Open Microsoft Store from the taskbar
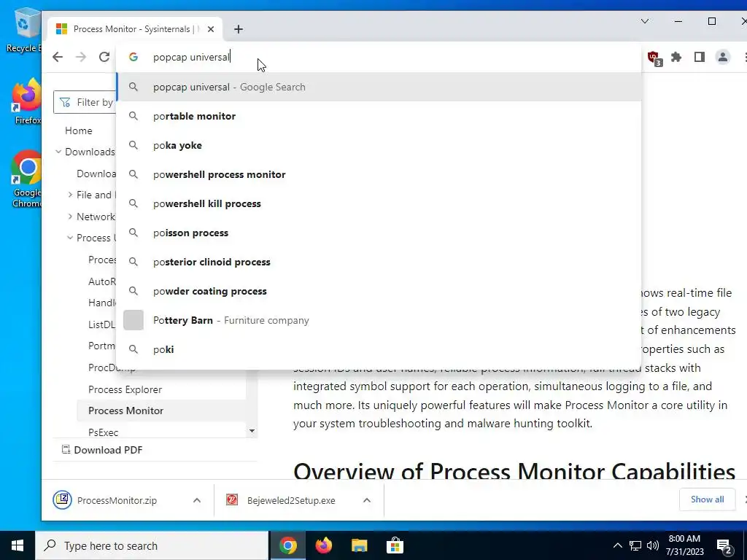This screenshot has height=560, width=747. 395,545
